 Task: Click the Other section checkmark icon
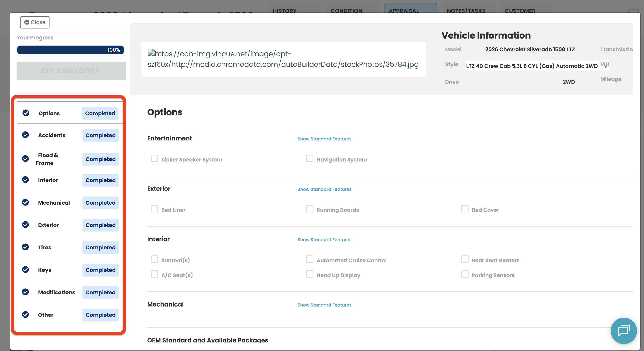(x=25, y=314)
